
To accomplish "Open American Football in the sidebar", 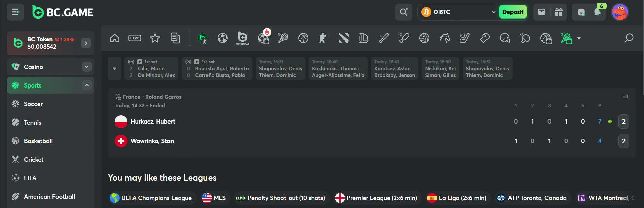I will pyautogui.click(x=49, y=197).
